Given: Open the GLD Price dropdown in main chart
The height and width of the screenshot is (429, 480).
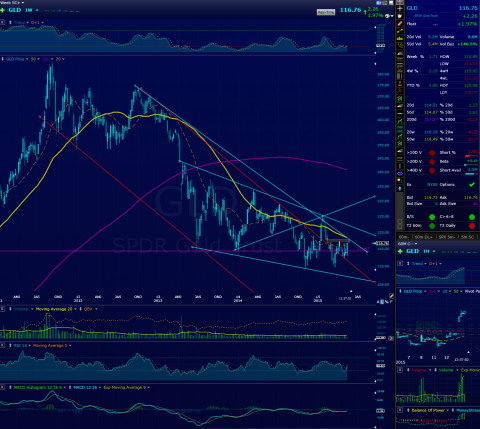Looking at the screenshot, I should (x=27, y=59).
